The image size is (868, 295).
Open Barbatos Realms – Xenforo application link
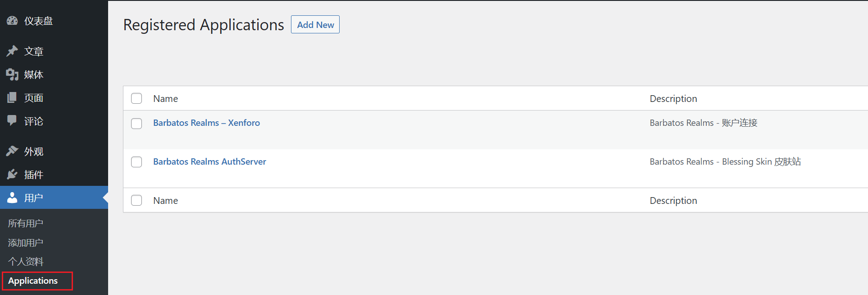(206, 123)
